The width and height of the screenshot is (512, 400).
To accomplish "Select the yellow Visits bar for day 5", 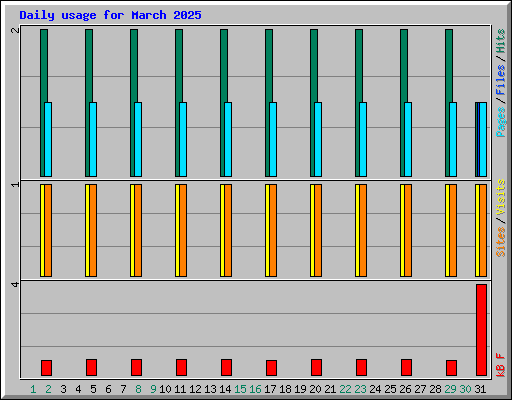I will (x=87, y=230).
